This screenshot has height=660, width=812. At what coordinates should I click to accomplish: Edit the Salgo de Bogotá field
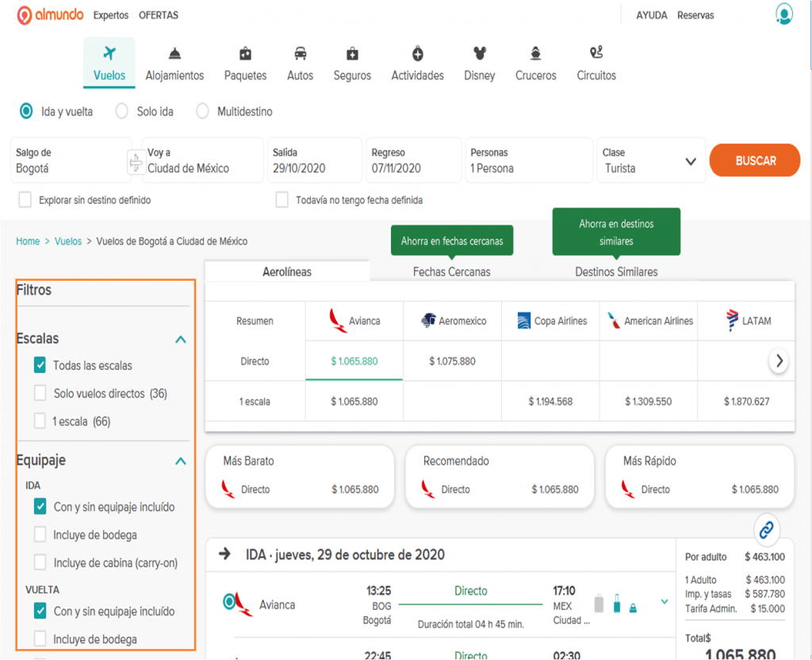tap(71, 160)
